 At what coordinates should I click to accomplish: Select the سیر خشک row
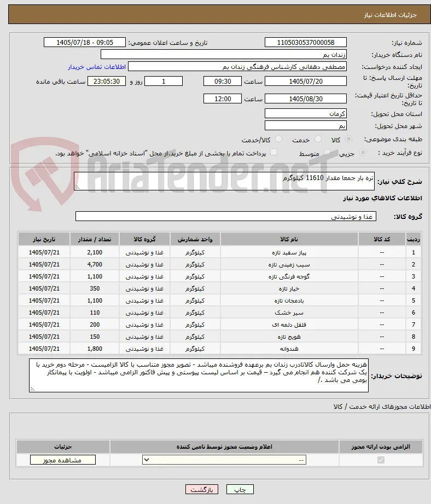(219, 312)
